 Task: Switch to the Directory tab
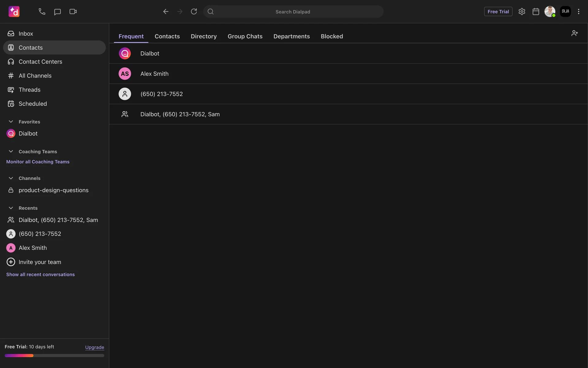pyautogui.click(x=204, y=36)
